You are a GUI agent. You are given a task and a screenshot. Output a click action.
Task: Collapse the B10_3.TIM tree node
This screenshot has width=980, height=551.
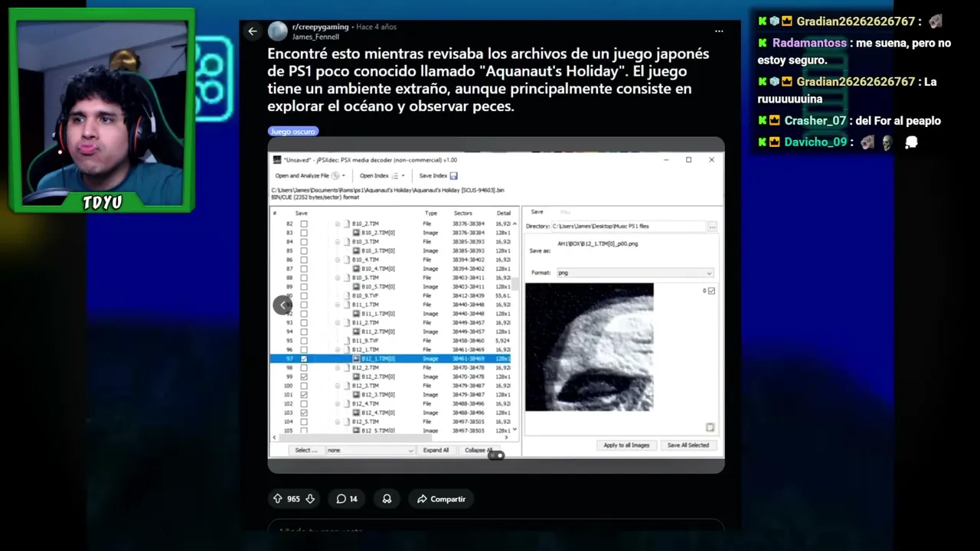point(338,242)
